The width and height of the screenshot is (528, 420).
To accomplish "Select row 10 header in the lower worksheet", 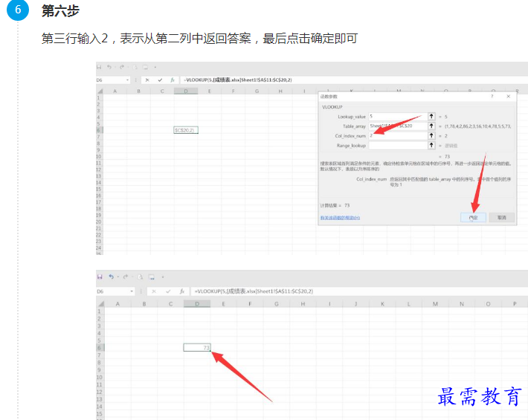I will coord(100,378).
